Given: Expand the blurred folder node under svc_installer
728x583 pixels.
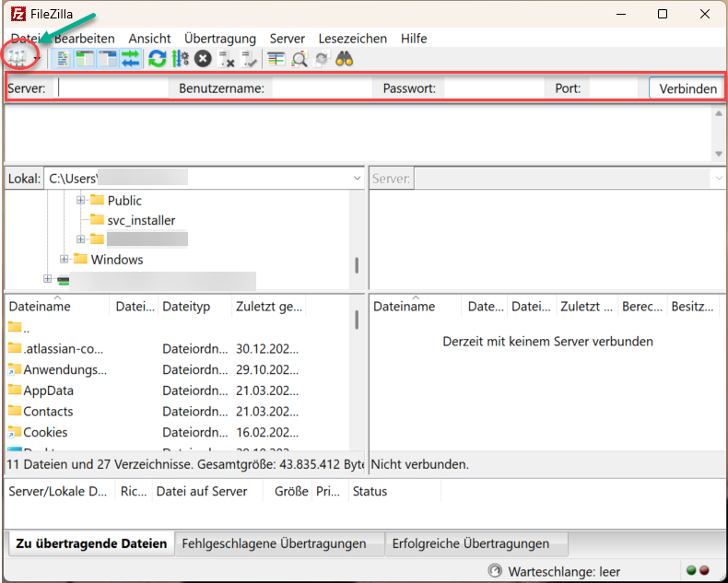Looking at the screenshot, I should tap(81, 239).
